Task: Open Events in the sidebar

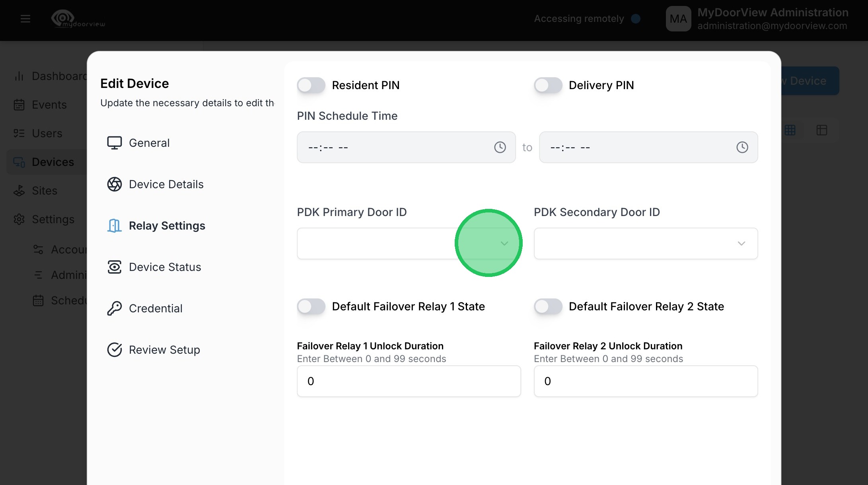Action: (49, 105)
